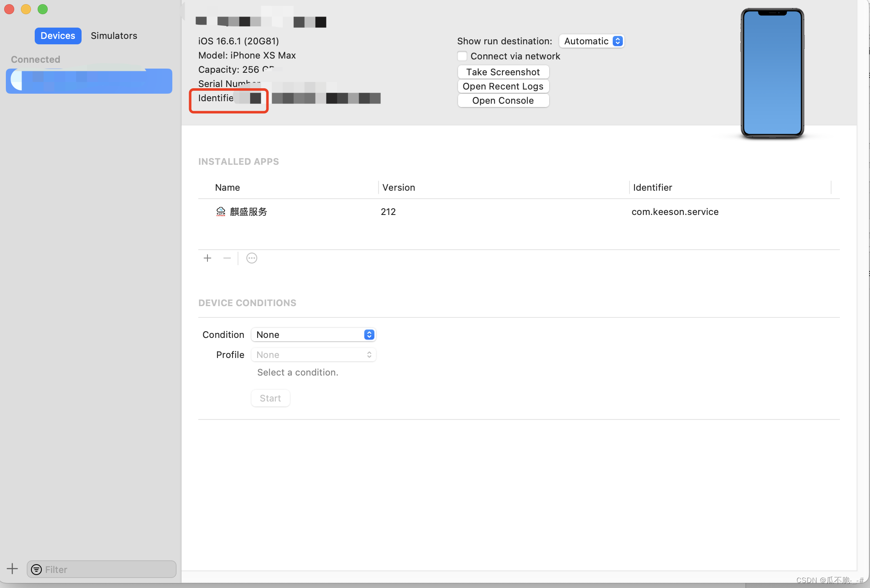The height and width of the screenshot is (588, 870).
Task: Click the Start button under Device Conditions
Action: pyautogui.click(x=270, y=398)
